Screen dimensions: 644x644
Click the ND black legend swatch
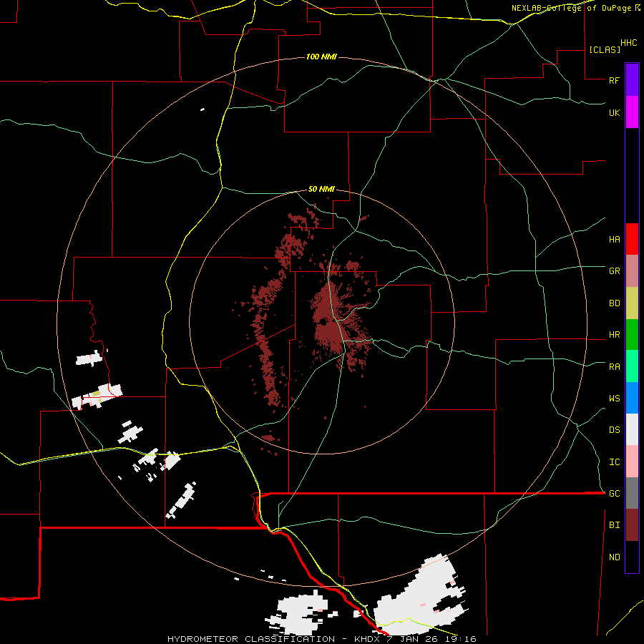(x=632, y=557)
